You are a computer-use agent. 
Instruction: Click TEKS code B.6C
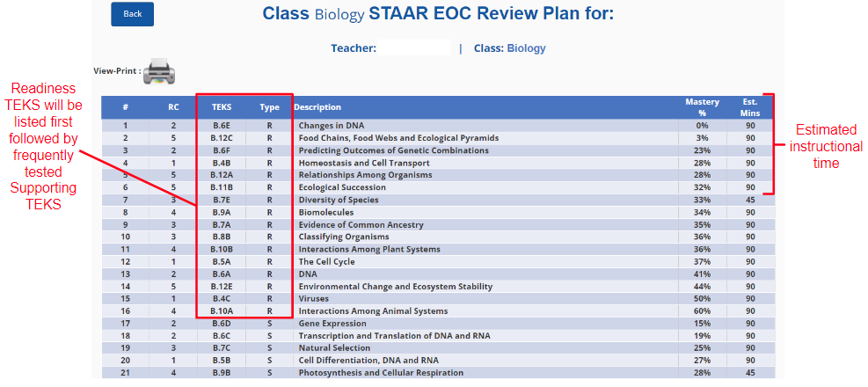click(222, 335)
